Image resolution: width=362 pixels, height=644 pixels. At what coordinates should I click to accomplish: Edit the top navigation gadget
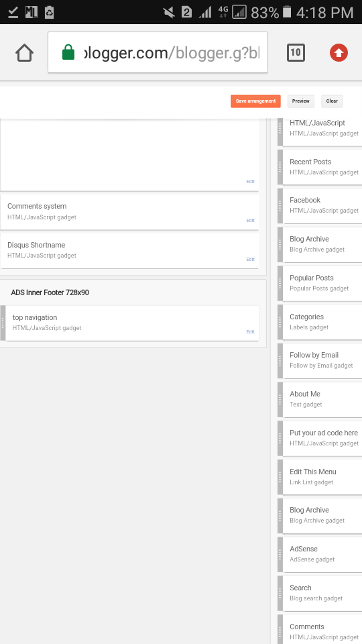click(x=250, y=332)
